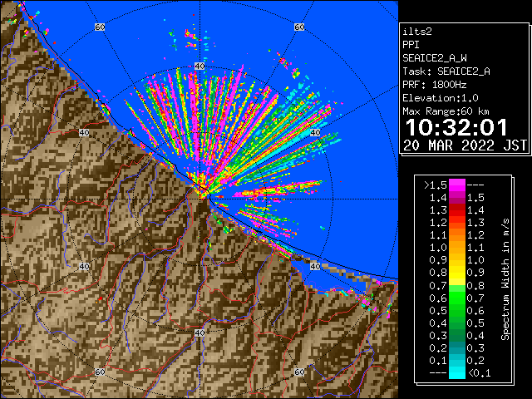
Task: Pick the dark red 1.3–1.4 legend swatch
Action: point(457,210)
